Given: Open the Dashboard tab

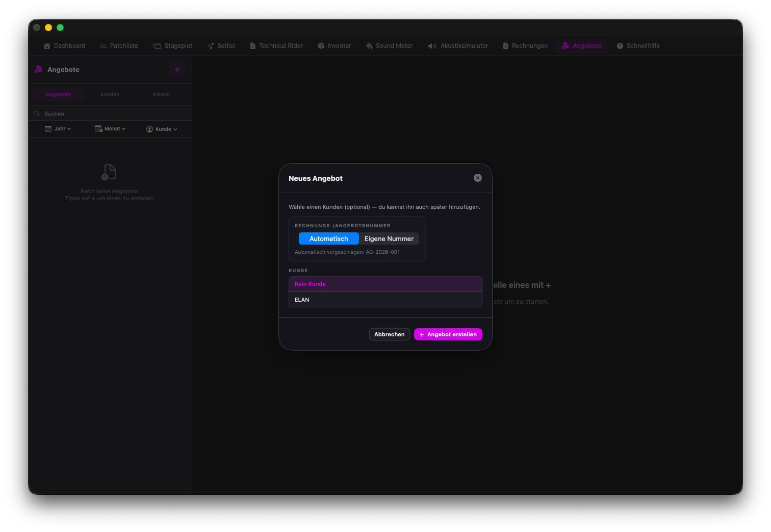Looking at the screenshot, I should (x=64, y=46).
